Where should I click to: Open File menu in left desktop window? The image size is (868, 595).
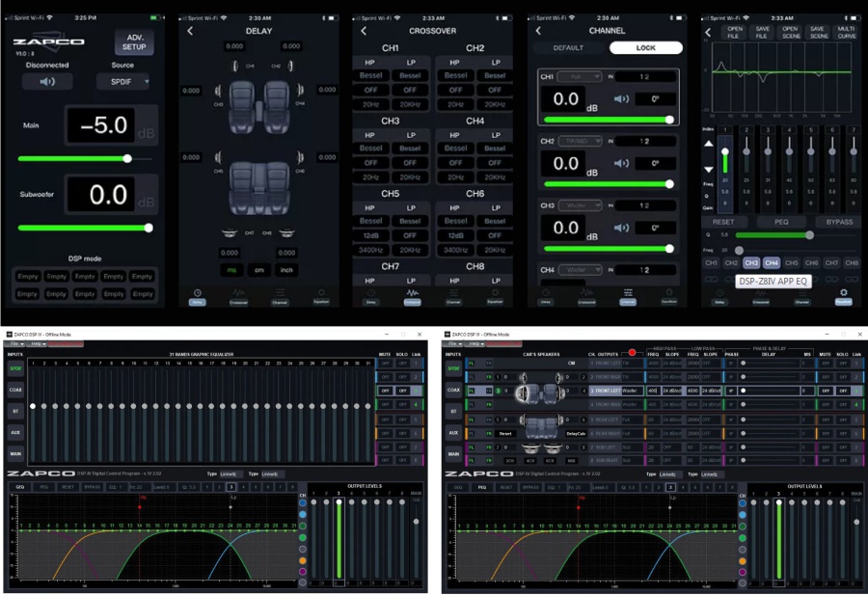tap(16, 343)
